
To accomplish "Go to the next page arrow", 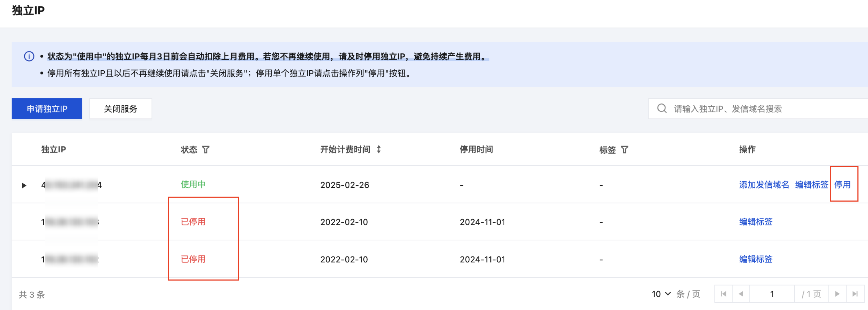I will coord(837,294).
